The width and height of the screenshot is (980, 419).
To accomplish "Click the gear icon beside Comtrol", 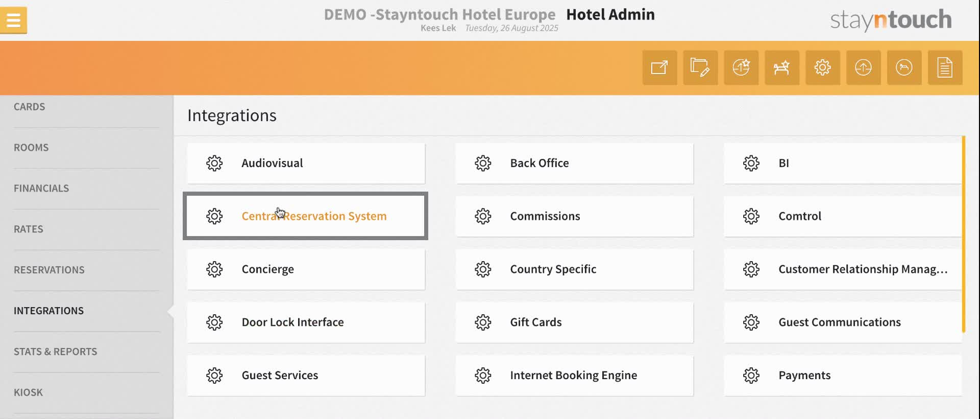I will tap(751, 216).
